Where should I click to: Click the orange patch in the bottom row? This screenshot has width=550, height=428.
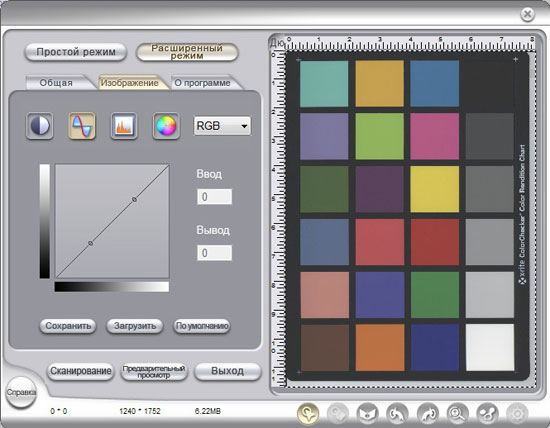point(380,347)
